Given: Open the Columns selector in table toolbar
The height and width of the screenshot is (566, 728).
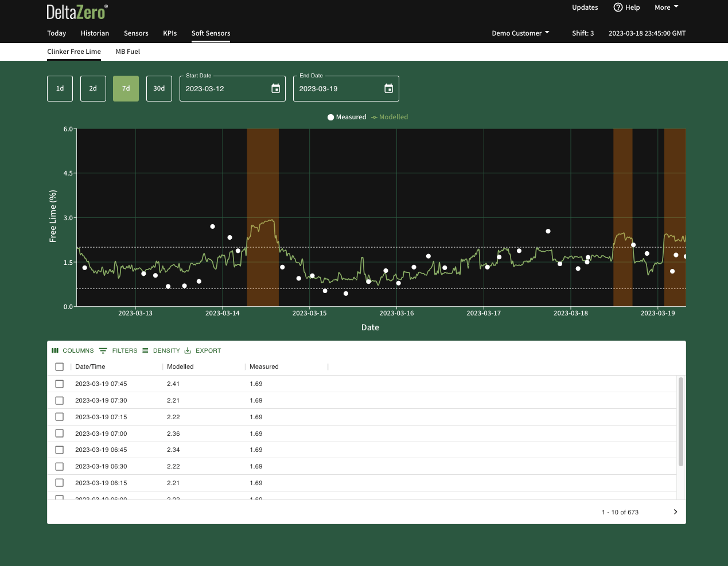Looking at the screenshot, I should (x=73, y=350).
